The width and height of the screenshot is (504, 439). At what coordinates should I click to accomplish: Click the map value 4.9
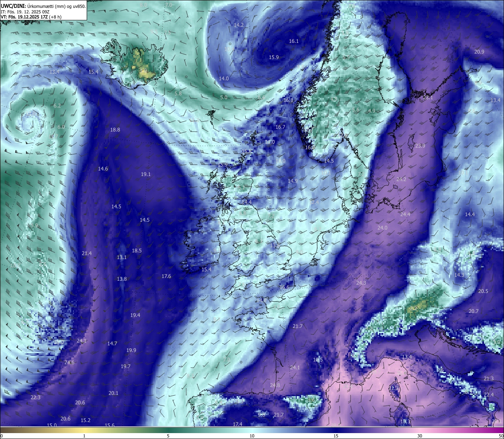[372, 111]
